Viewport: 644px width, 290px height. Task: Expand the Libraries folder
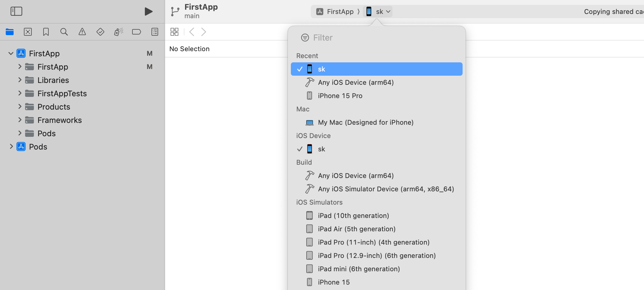pyautogui.click(x=20, y=80)
